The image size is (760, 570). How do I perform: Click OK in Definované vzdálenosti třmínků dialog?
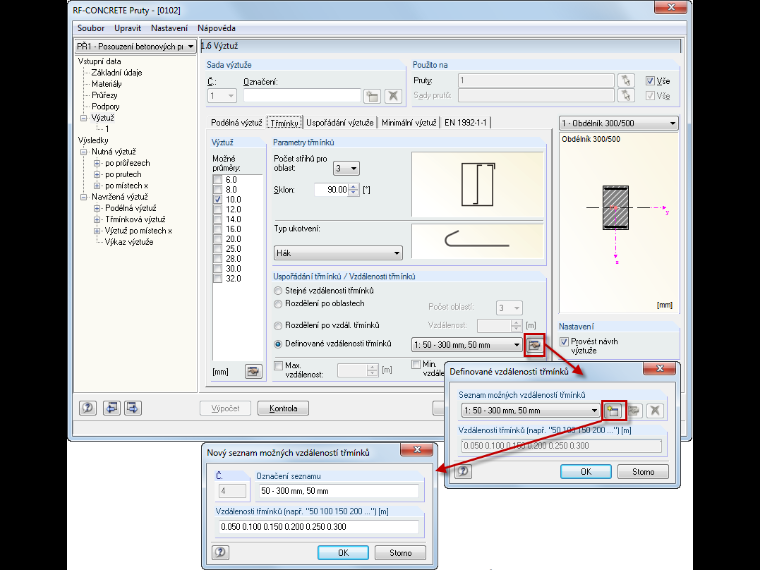click(x=586, y=472)
